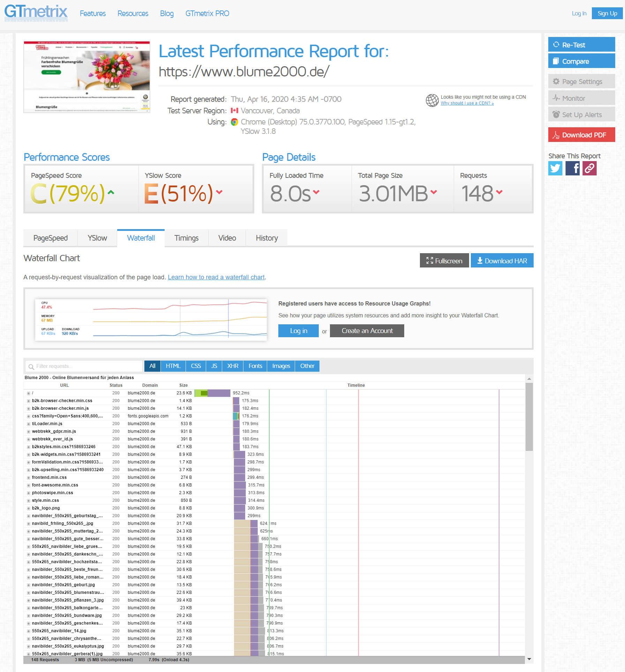This screenshot has height=672, width=625.
Task: Click the PageSpeed Score up arrow
Action: pos(111,192)
